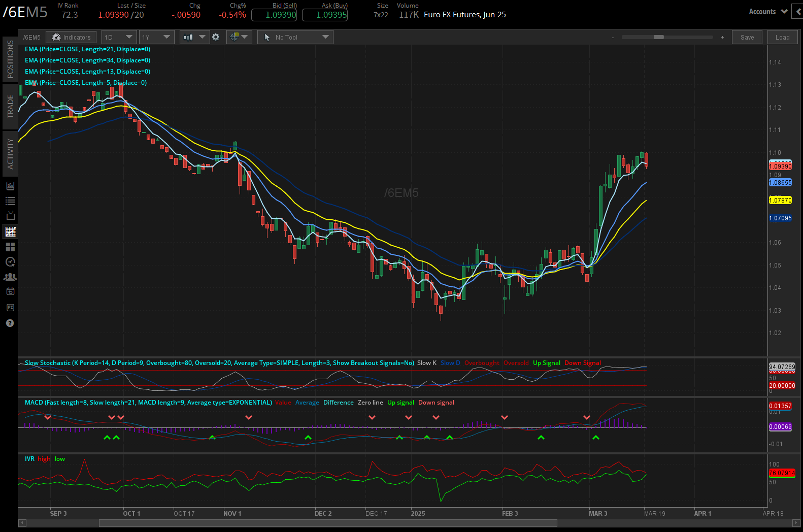Screen dimensions: 803x532
Task: Open the monitor panel icon in sidebar
Action: click(x=10, y=186)
